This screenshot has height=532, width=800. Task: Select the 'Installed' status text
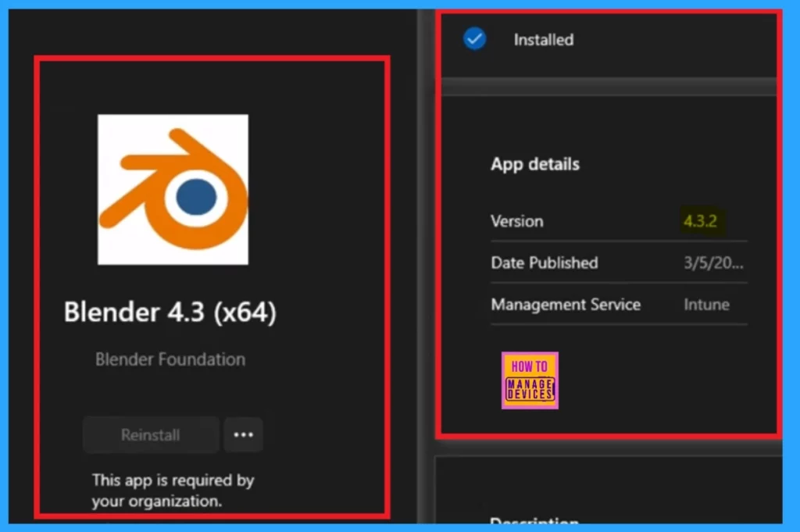(x=544, y=40)
